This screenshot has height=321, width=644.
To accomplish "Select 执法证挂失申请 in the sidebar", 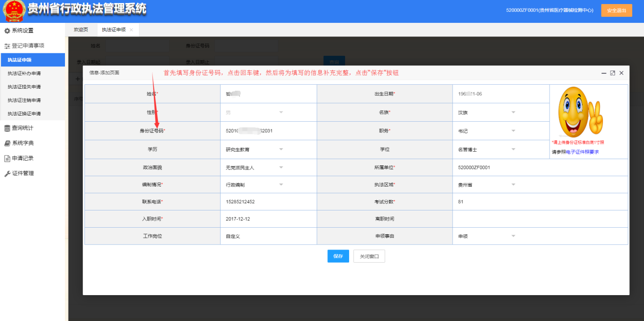I will point(32,87).
